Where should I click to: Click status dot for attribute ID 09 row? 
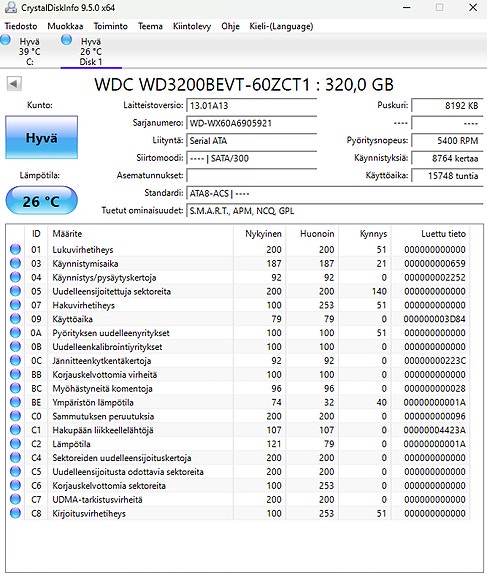pyautogui.click(x=15, y=319)
